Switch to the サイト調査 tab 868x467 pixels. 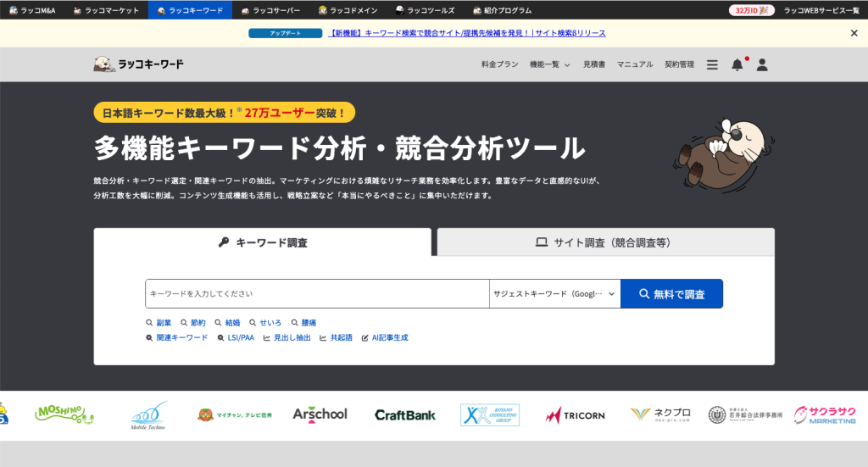pyautogui.click(x=605, y=242)
